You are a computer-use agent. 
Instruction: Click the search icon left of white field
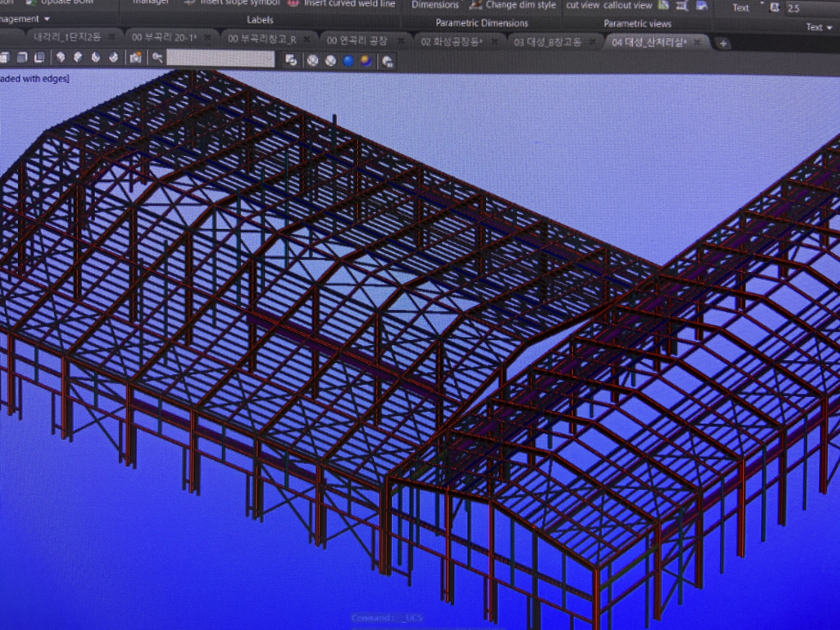pyautogui.click(x=157, y=57)
